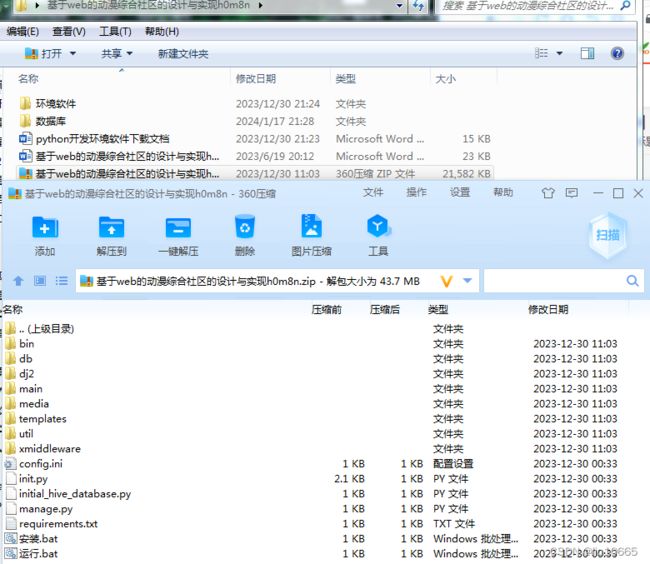Click the 解压到 extract-to icon
The image size is (650, 564).
point(112,227)
